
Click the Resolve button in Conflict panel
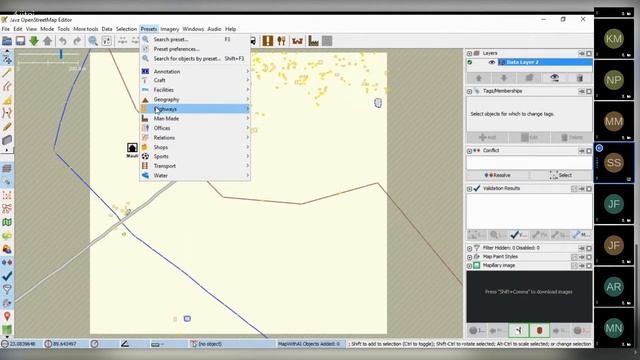pyautogui.click(x=498, y=175)
